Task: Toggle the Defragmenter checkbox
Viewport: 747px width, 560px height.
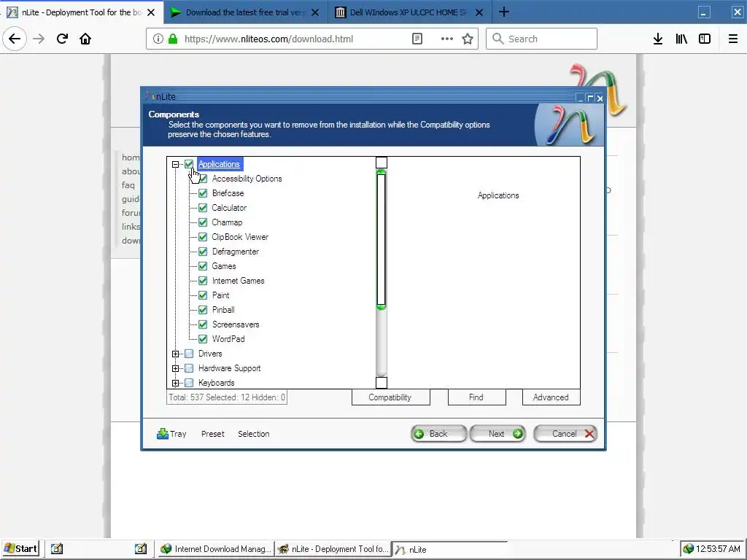Action: click(x=203, y=252)
